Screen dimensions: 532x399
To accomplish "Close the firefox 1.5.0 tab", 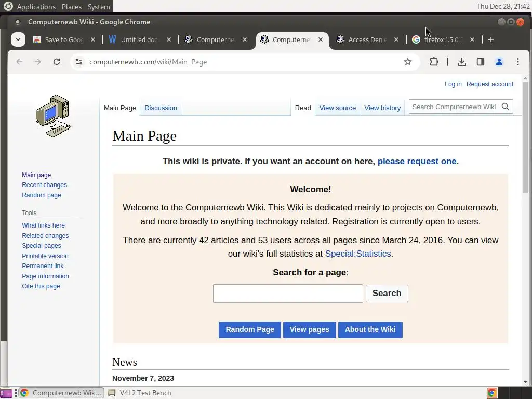I will 472,39.
